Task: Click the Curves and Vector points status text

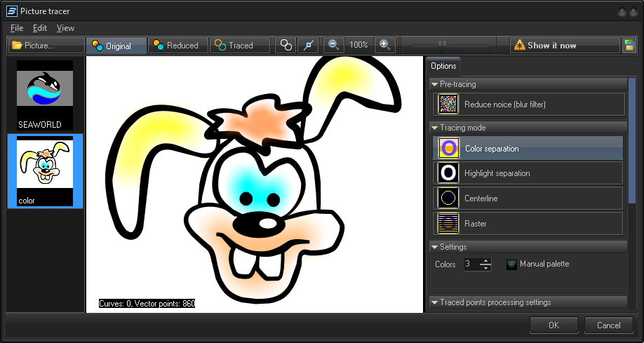Action: click(147, 304)
